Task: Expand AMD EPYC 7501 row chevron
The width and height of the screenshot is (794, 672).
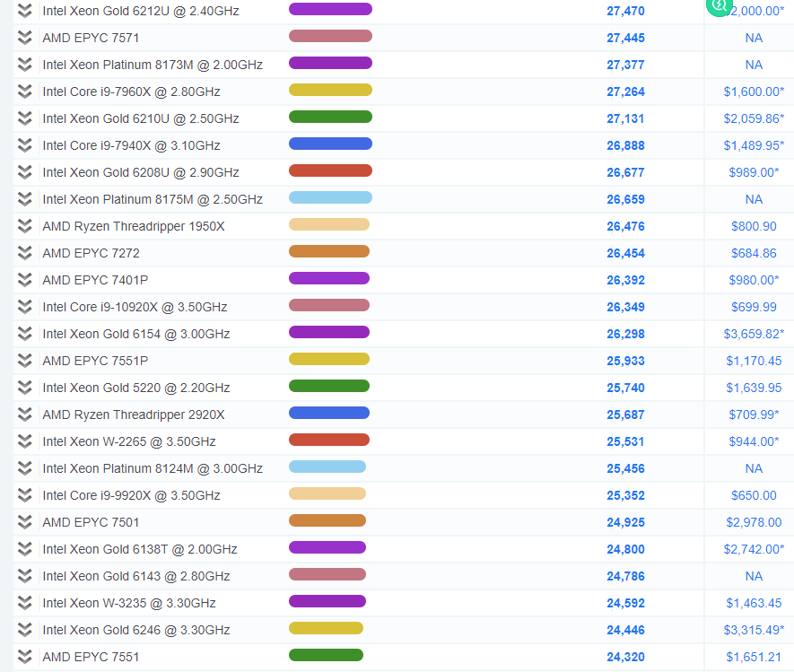Action: pos(25,522)
